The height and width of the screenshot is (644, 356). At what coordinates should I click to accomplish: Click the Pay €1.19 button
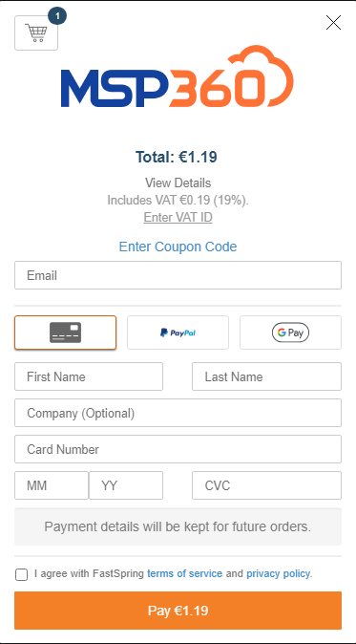point(178,611)
